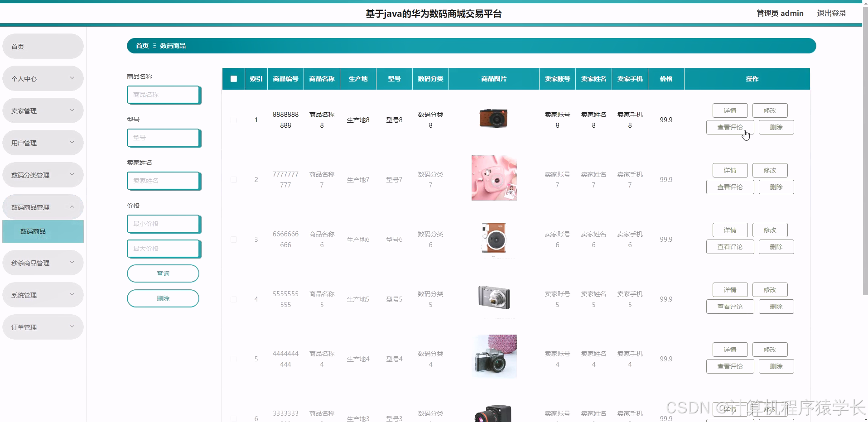Open the 首页 breadcrumb link
Viewport: 868px width, 422px height.
[142, 46]
